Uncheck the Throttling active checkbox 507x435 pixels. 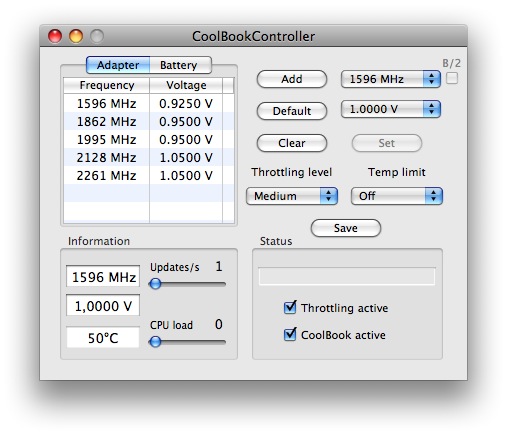[x=290, y=307]
